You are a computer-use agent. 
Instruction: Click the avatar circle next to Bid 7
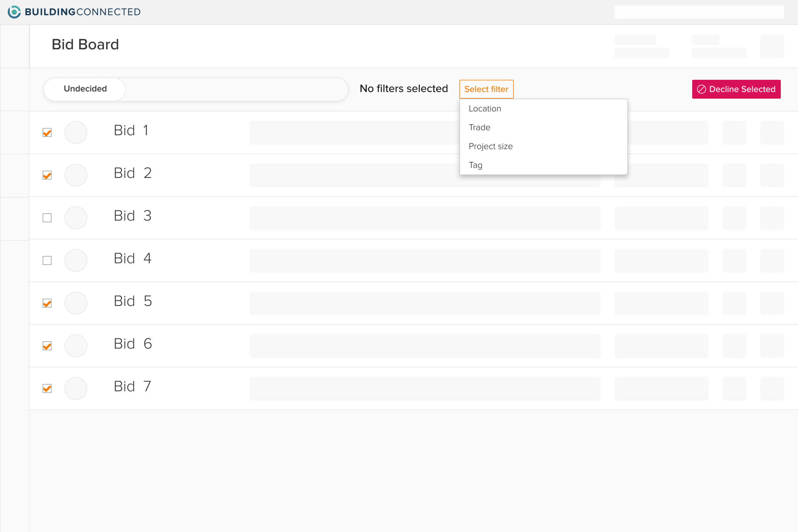(76, 388)
